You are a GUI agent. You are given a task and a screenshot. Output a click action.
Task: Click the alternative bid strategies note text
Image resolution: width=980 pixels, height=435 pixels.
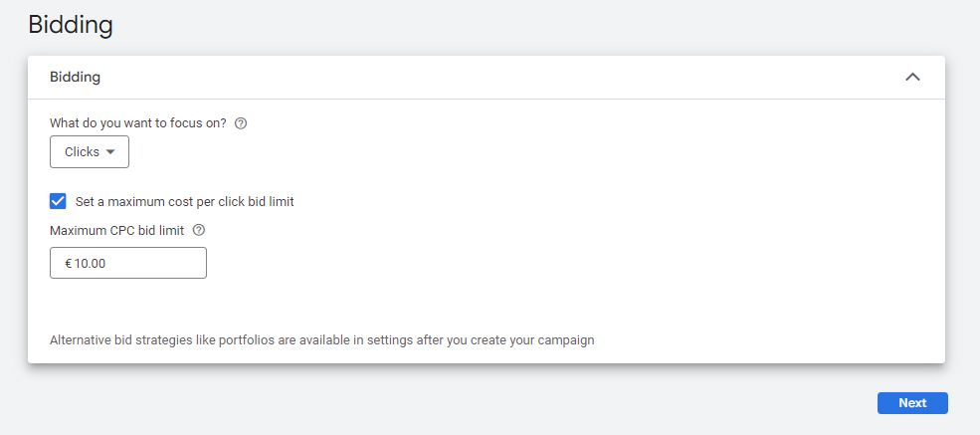point(322,340)
